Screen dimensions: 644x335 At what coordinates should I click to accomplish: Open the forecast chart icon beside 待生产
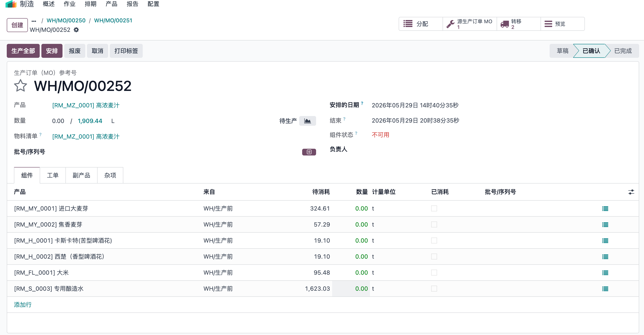307,121
